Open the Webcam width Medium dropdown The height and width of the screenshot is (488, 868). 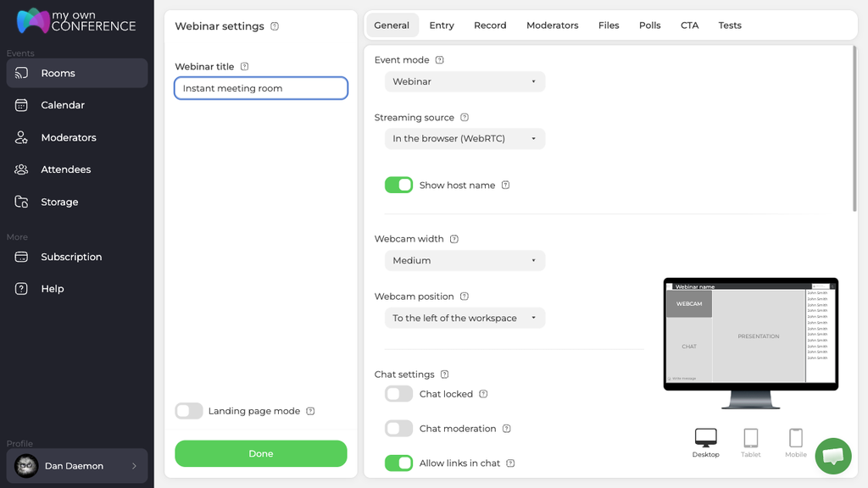click(x=465, y=261)
